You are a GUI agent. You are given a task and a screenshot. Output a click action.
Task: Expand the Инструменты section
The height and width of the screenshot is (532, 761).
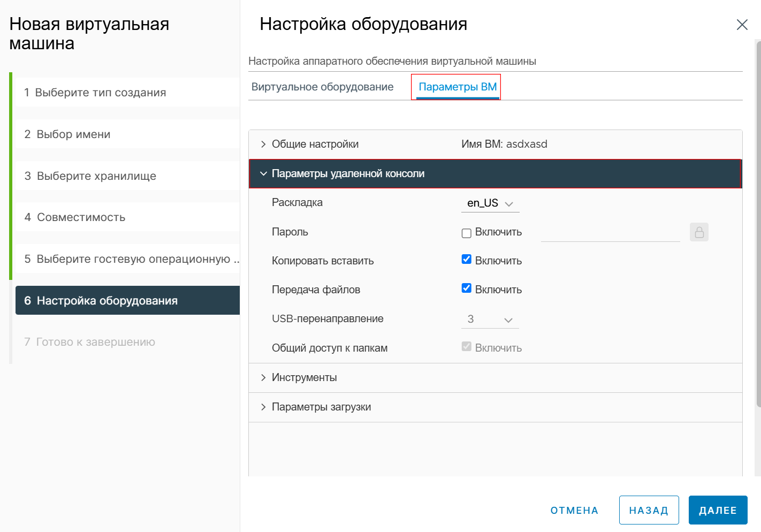[496, 377]
